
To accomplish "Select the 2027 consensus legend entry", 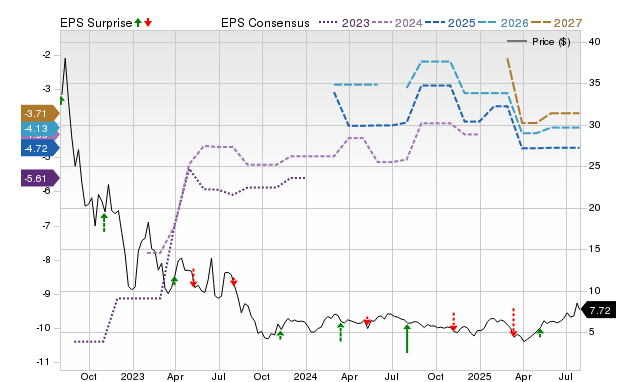I will (x=556, y=22).
